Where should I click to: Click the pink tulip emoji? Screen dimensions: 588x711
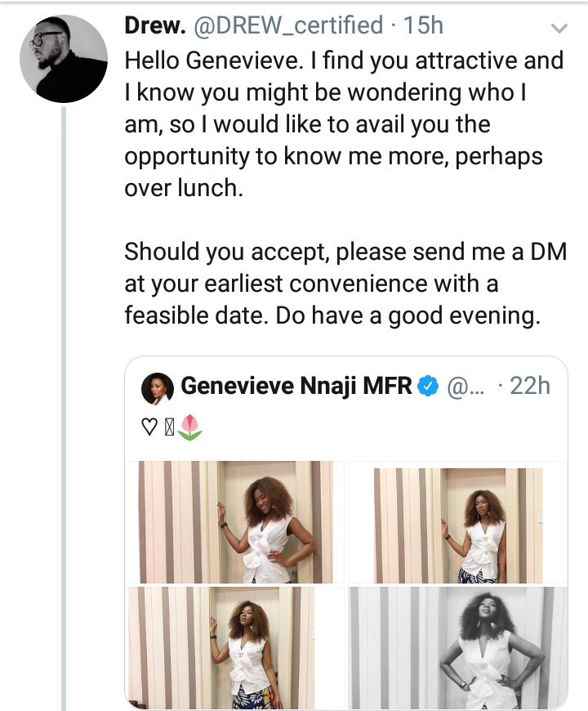[x=189, y=426]
